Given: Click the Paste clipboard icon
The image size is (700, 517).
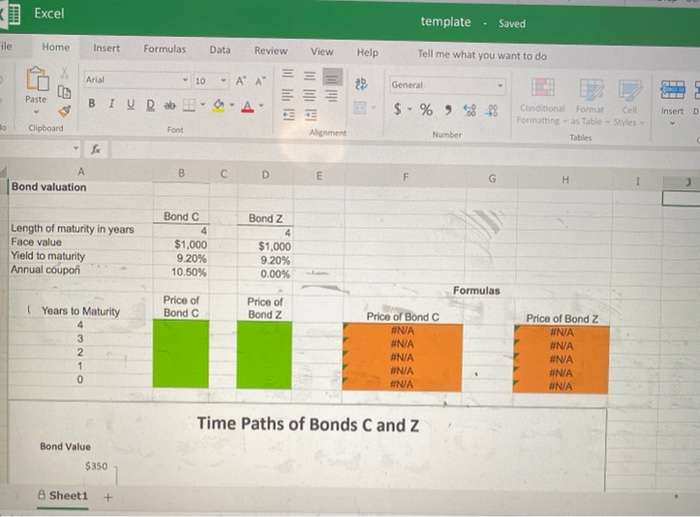Looking at the screenshot, I should pos(37,79).
